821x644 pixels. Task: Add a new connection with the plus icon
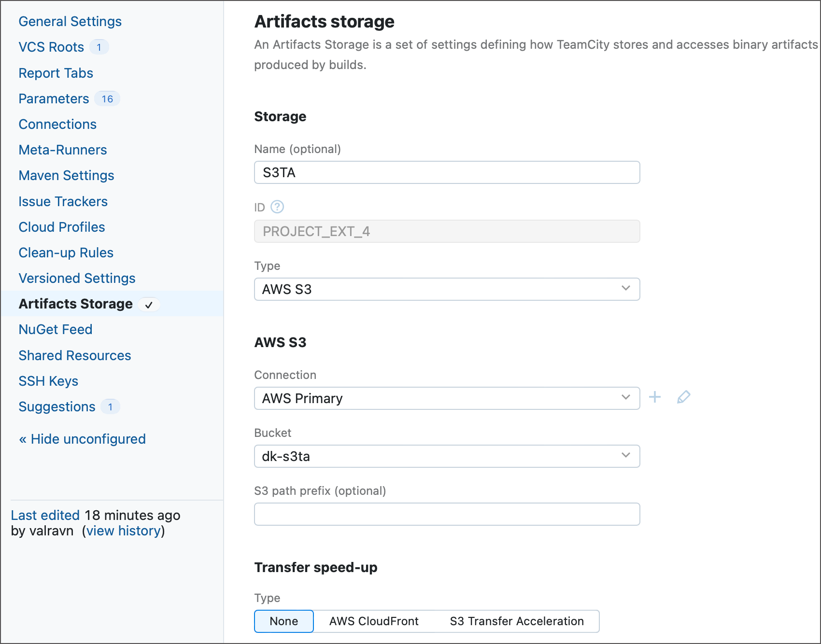(655, 397)
